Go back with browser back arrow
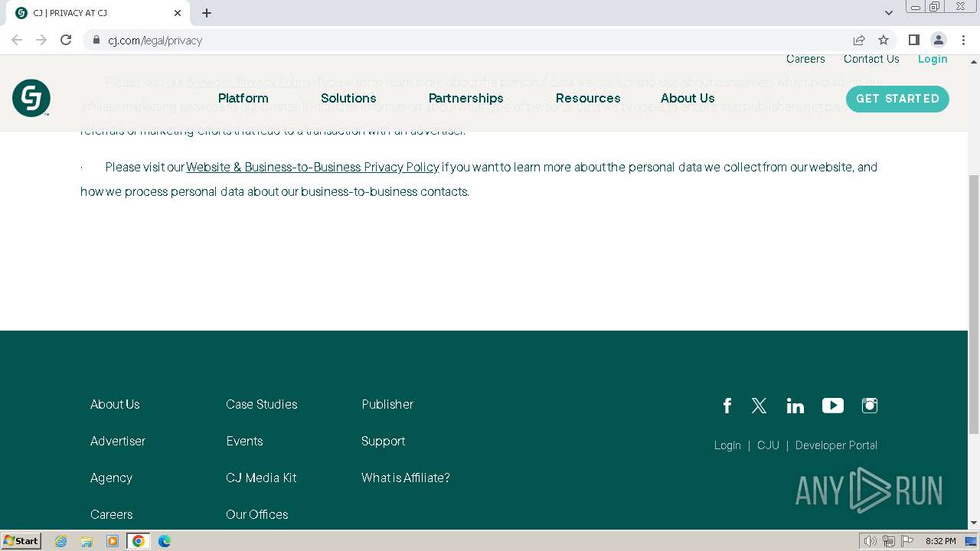This screenshot has height=551, width=980. coord(17,40)
